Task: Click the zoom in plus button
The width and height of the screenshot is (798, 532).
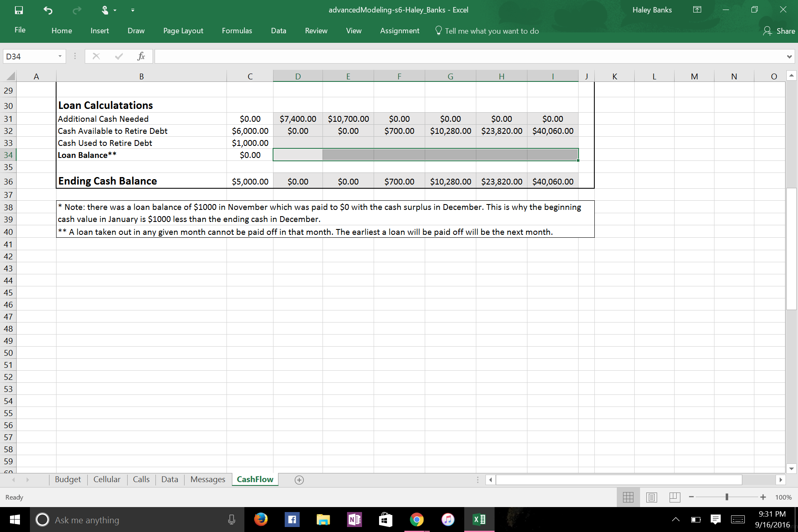Action: pyautogui.click(x=763, y=497)
